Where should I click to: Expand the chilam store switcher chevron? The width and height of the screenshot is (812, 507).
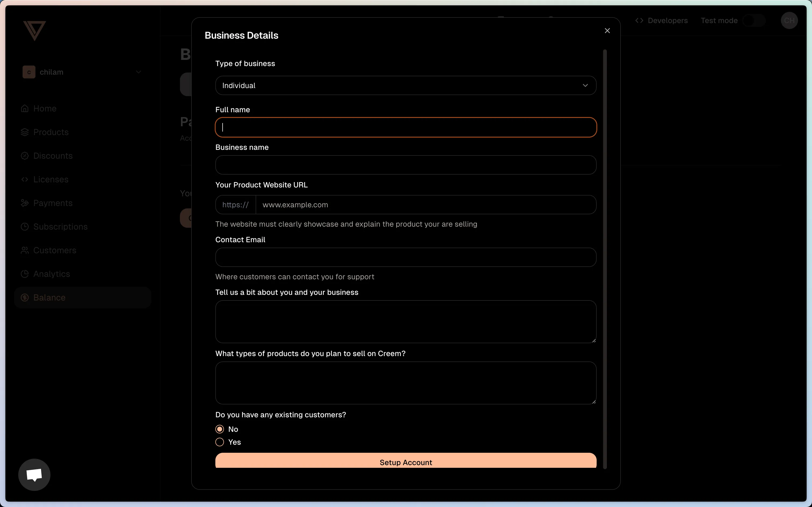pyautogui.click(x=139, y=72)
